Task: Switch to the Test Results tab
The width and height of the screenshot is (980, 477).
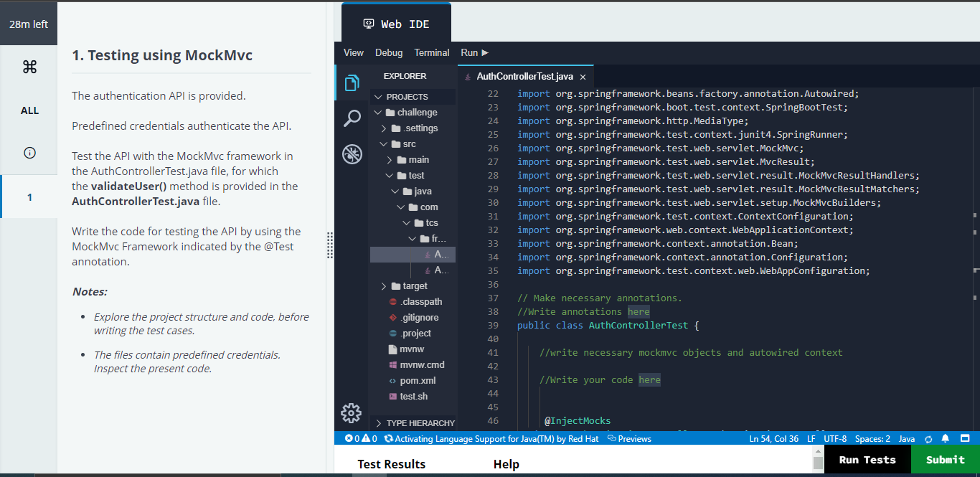Action: tap(392, 464)
